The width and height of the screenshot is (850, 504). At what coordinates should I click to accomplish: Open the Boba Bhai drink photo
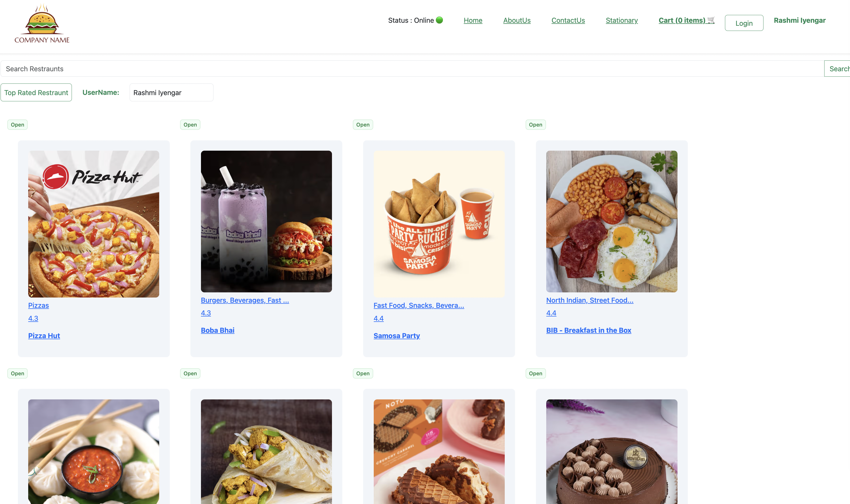(266, 221)
